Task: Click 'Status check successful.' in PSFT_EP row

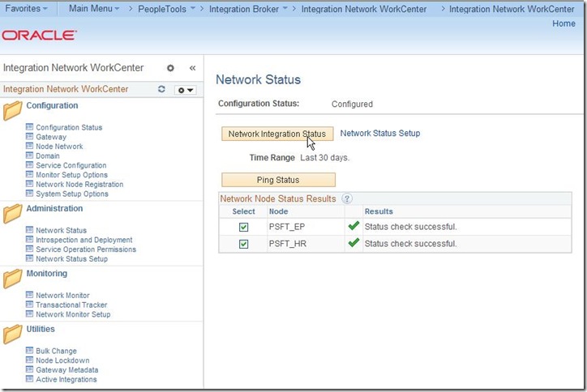Action: point(411,227)
